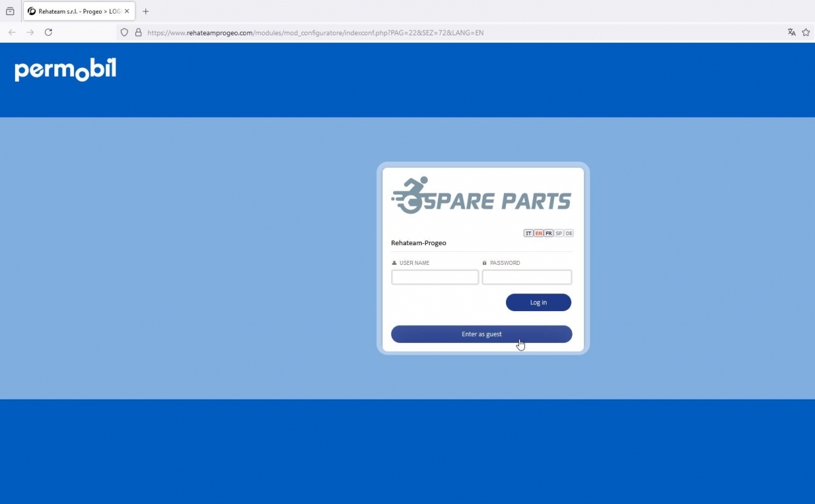Open the tracking protection shield icon

click(x=124, y=32)
